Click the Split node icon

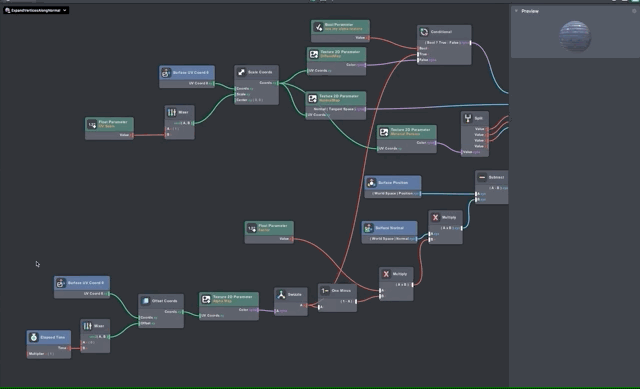tap(468, 118)
